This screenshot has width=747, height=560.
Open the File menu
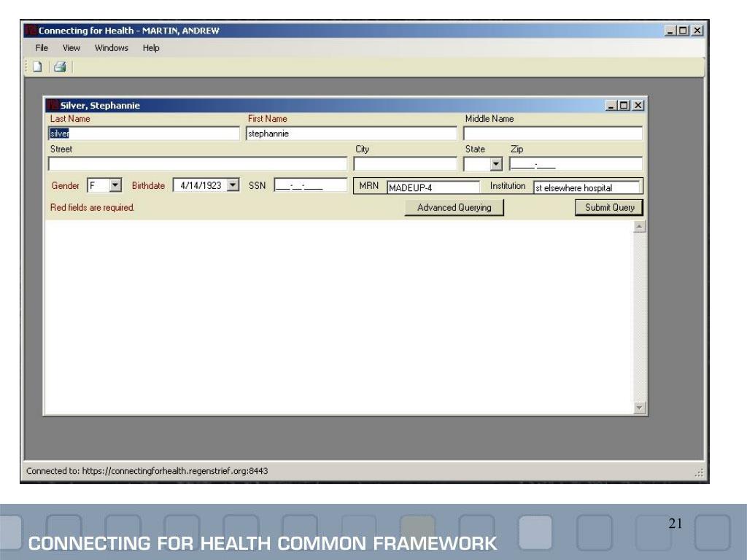coord(42,48)
